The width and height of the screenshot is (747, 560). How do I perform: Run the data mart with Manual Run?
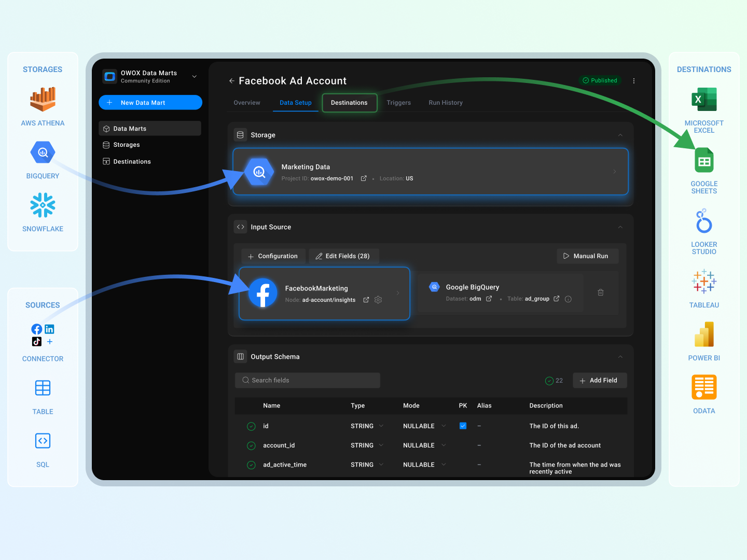pyautogui.click(x=588, y=256)
